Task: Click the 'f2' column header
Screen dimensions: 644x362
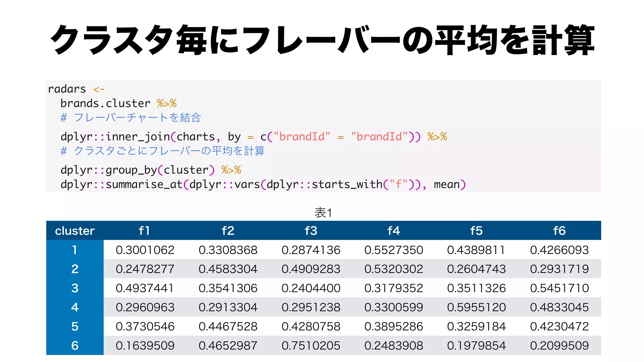Action: coord(228,231)
